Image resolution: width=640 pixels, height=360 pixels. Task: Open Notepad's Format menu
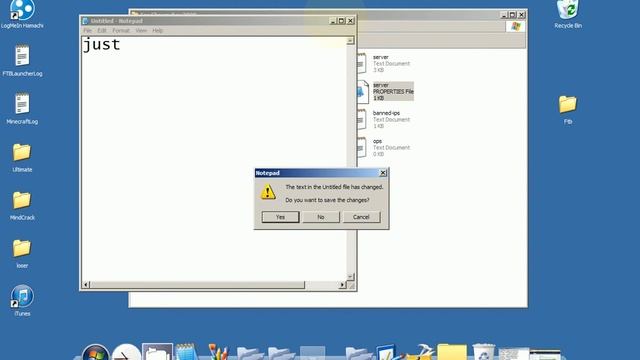[121, 31]
